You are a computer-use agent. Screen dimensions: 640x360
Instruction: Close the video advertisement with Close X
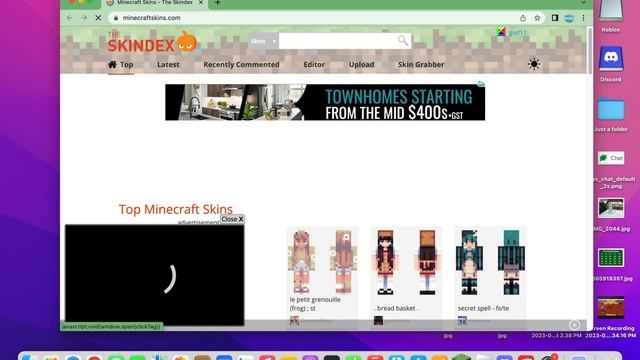click(232, 219)
